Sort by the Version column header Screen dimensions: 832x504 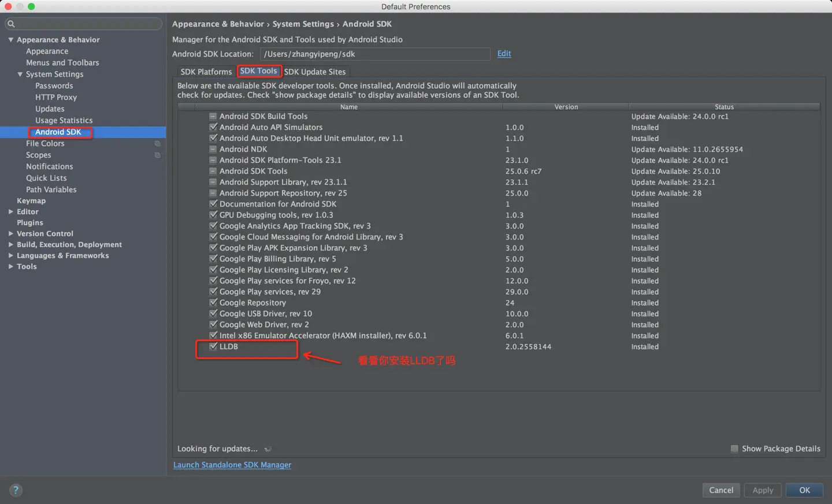pos(566,107)
